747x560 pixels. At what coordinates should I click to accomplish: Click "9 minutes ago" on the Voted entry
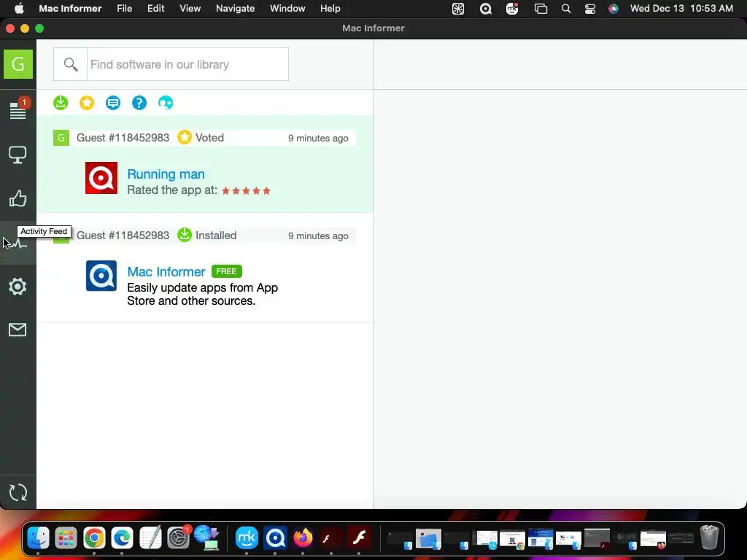(318, 138)
